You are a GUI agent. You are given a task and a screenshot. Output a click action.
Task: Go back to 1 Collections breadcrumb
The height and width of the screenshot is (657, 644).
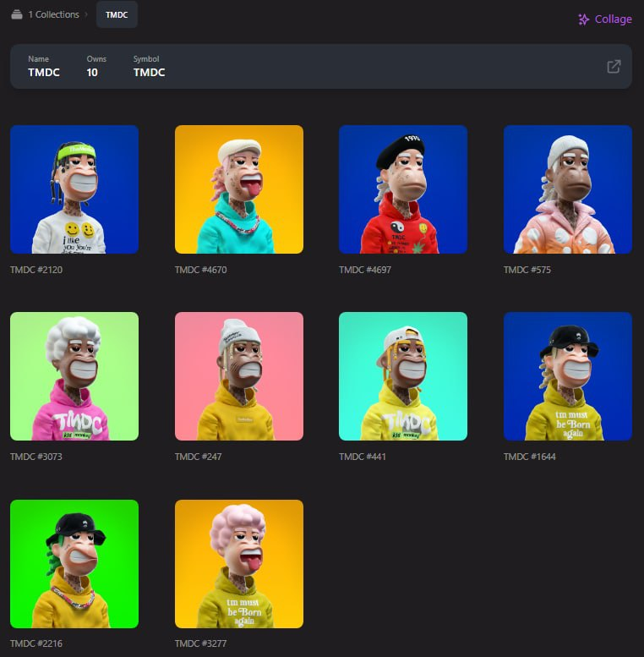tap(53, 14)
